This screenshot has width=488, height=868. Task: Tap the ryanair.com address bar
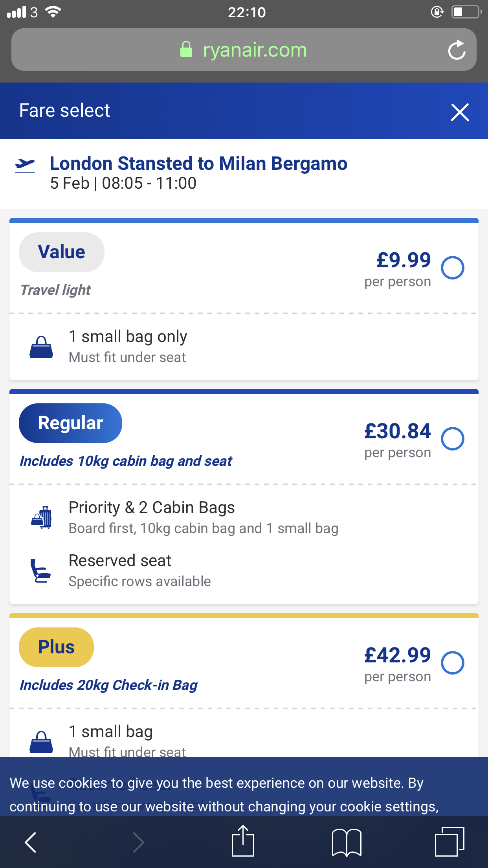pos(243,50)
